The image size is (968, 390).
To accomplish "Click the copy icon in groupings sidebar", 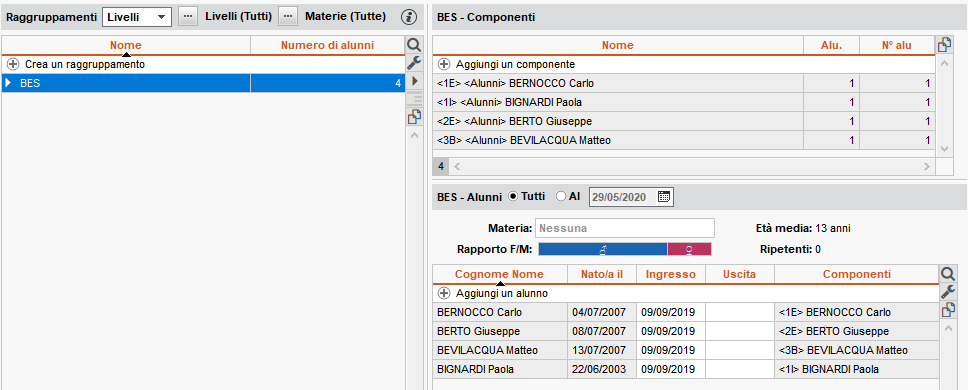I will pos(414,117).
